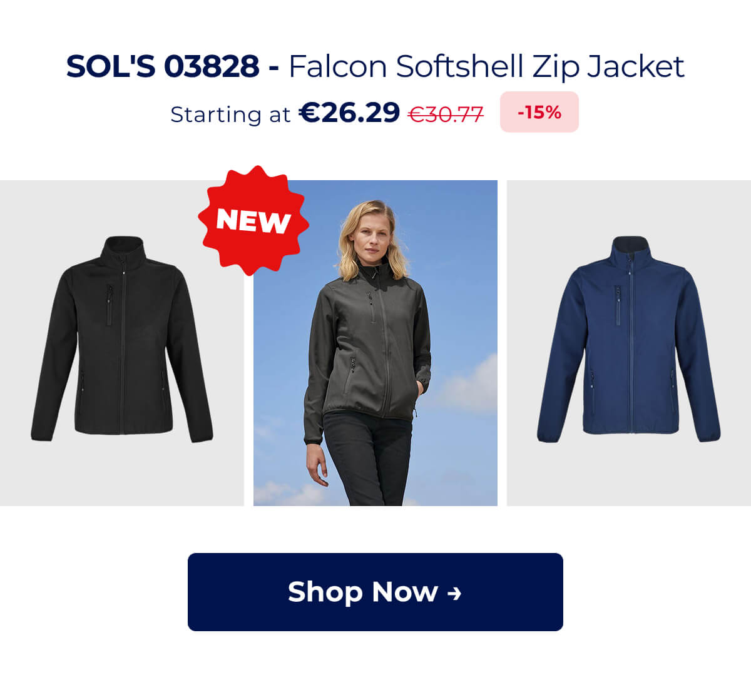
Task: Click the €26.29 sale price
Action: click(349, 113)
